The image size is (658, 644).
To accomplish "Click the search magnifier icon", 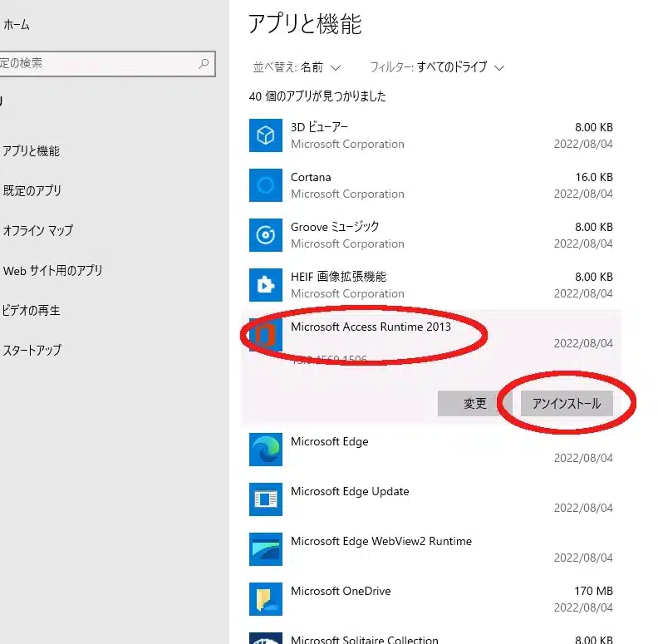I will (x=204, y=63).
